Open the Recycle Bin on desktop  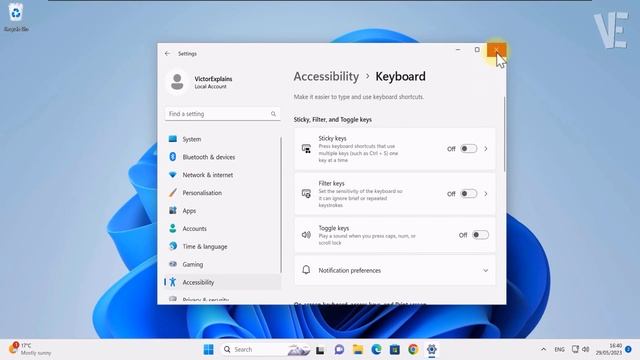[x=16, y=16]
